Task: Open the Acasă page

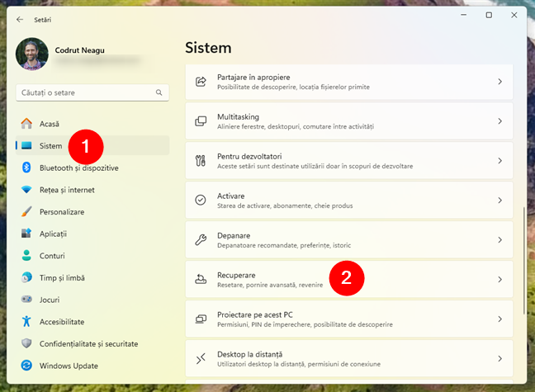Action: pos(92,124)
